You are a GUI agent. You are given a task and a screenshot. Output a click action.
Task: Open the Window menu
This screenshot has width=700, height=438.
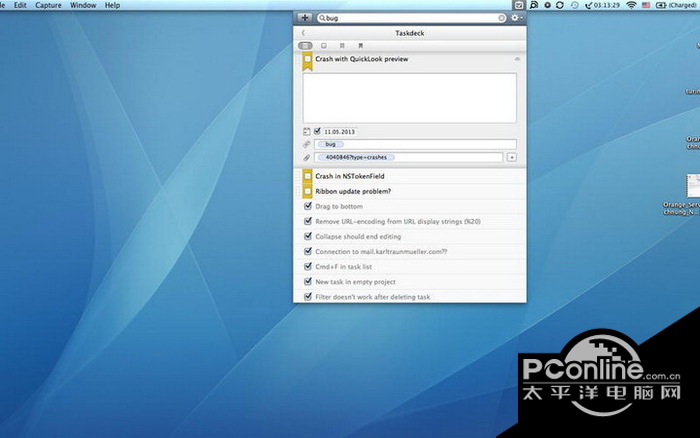(83, 5)
